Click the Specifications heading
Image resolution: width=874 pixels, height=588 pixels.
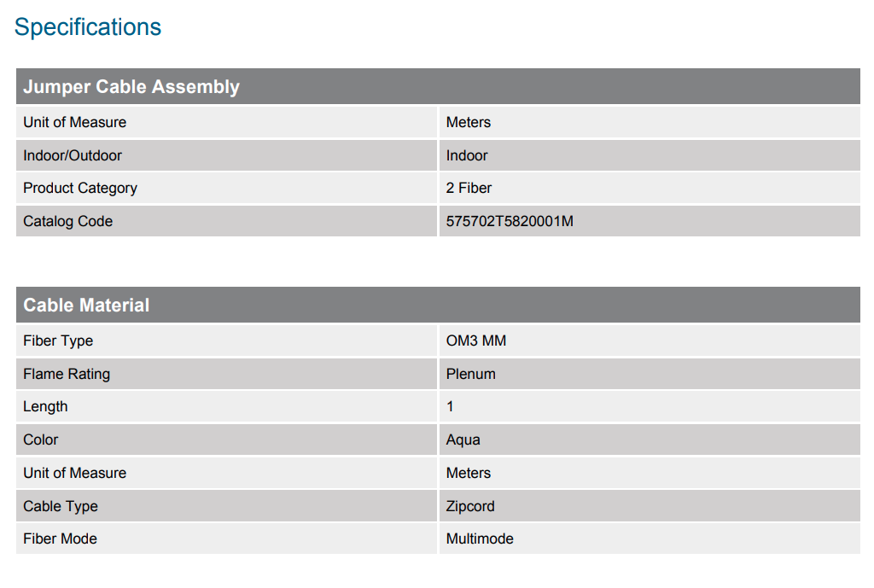pos(88,26)
